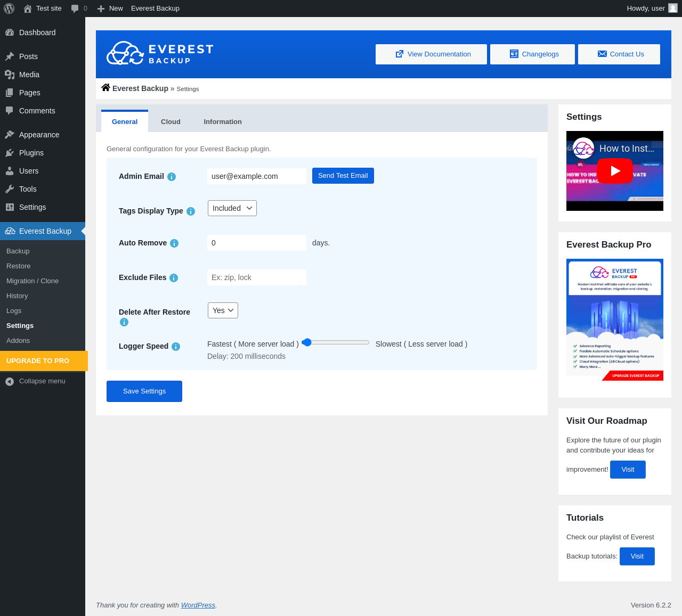Click info icon next to Logger Speed
The image size is (682, 616).
pyautogui.click(x=176, y=347)
